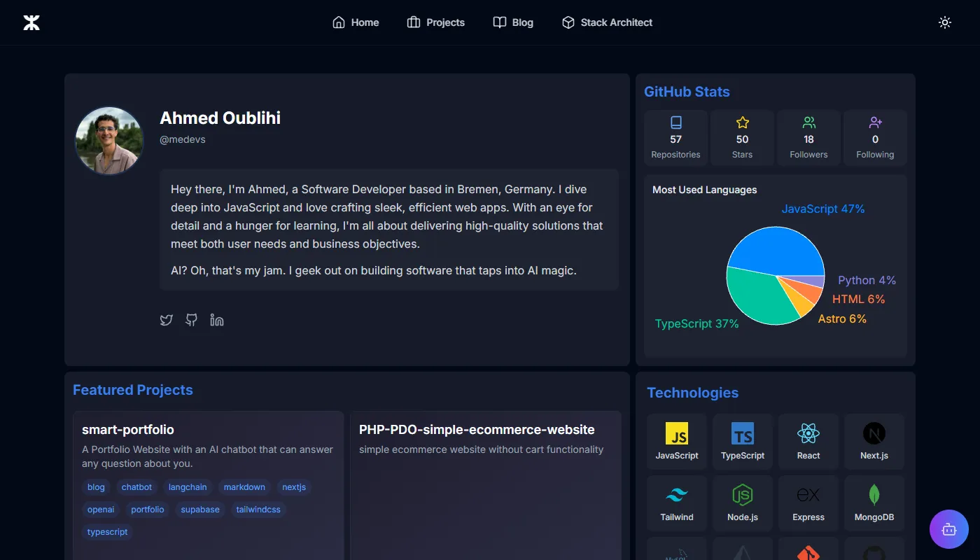Image resolution: width=980 pixels, height=560 pixels.
Task: Toggle the light/dark theme sun icon
Action: click(x=945, y=22)
